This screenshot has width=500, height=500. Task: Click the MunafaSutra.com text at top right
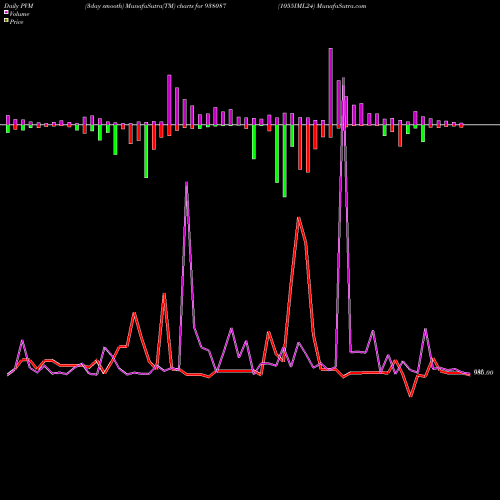[x=342, y=6]
